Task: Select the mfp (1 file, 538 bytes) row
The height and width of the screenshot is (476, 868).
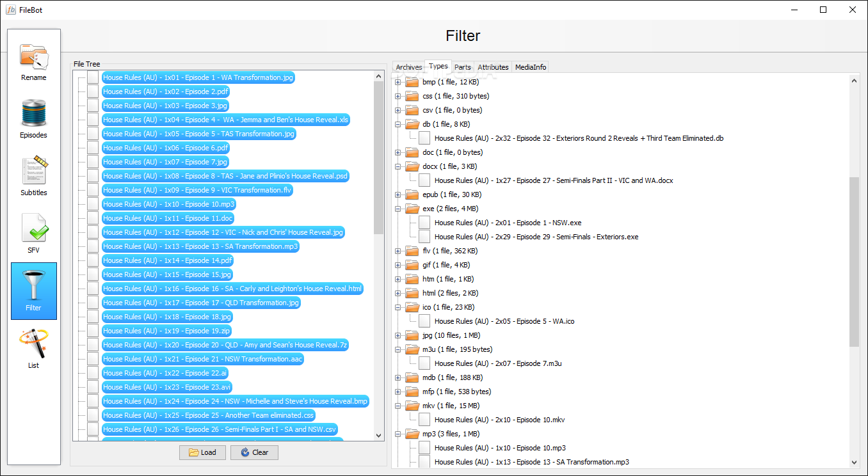Action: tap(456, 392)
